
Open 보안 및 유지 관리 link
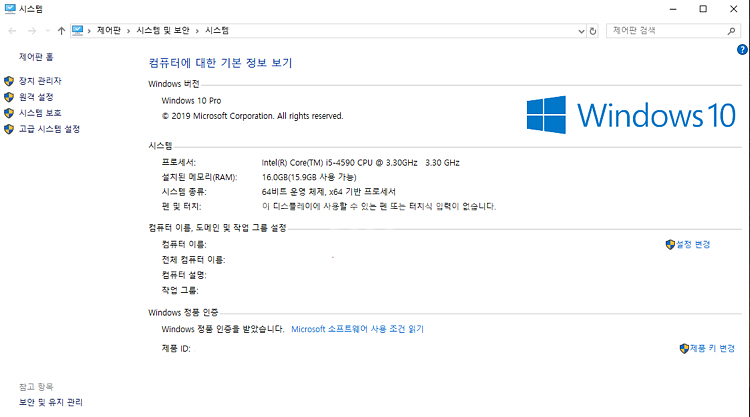click(51, 402)
